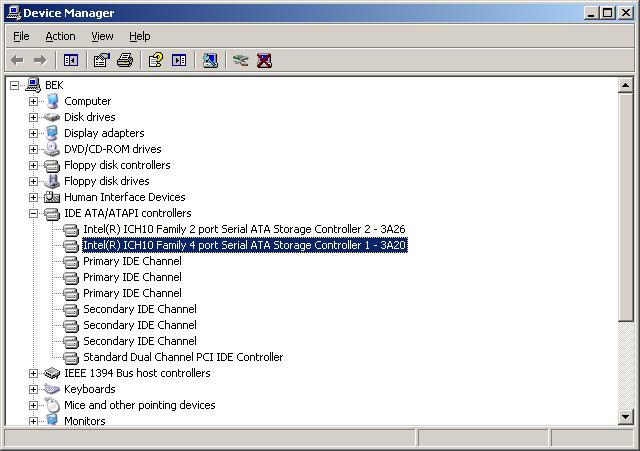Expand the Display adapters category
640x451 pixels.
coord(33,133)
